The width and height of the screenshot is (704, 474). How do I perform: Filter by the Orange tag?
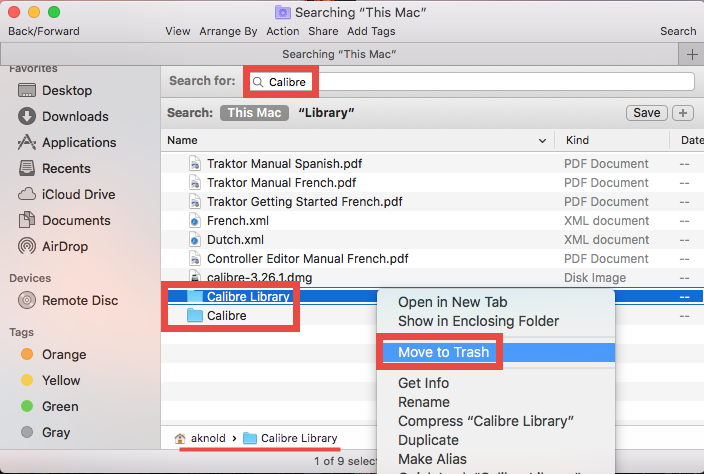(x=53, y=354)
